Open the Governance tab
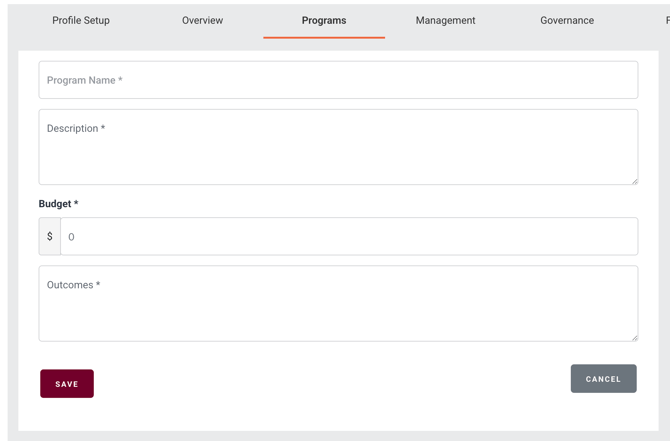 pyautogui.click(x=567, y=20)
